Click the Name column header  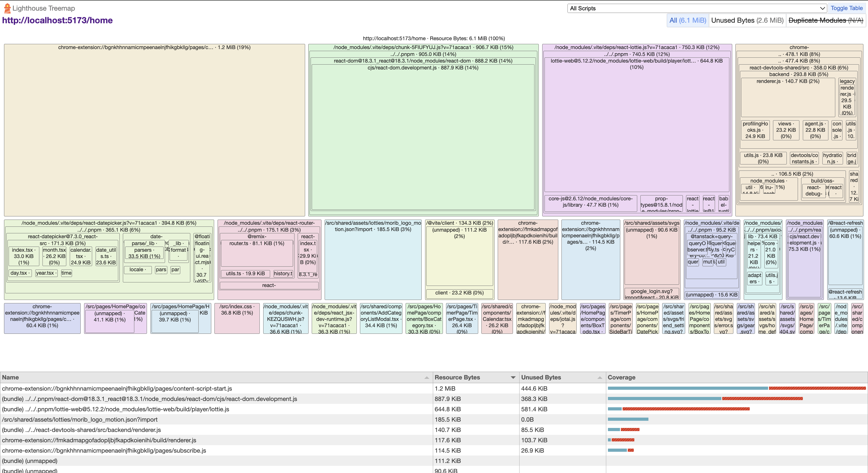click(x=10, y=378)
